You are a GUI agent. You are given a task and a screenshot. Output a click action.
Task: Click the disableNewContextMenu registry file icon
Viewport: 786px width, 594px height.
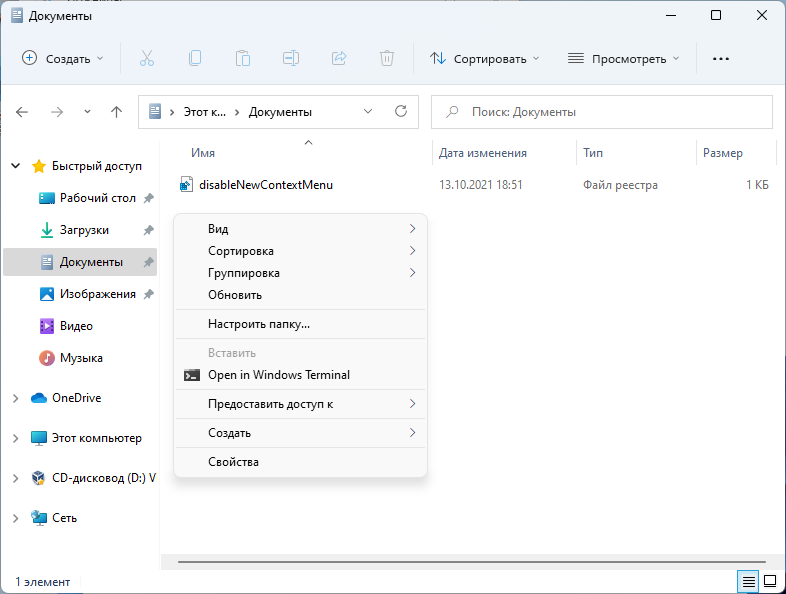pyautogui.click(x=186, y=185)
